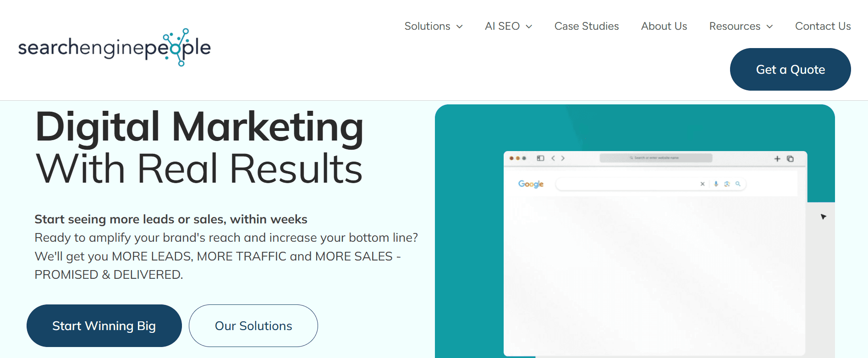The image size is (868, 358).
Task: Click the Search Engine People logo
Action: [115, 48]
